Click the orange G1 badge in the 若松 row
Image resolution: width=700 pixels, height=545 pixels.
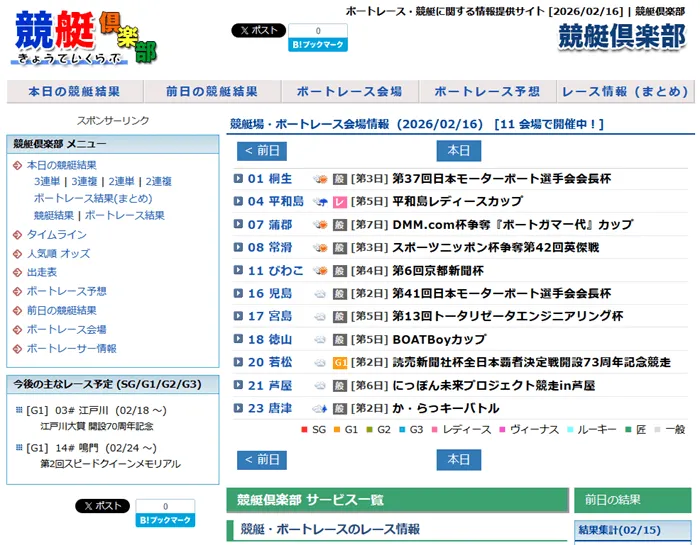(x=340, y=362)
